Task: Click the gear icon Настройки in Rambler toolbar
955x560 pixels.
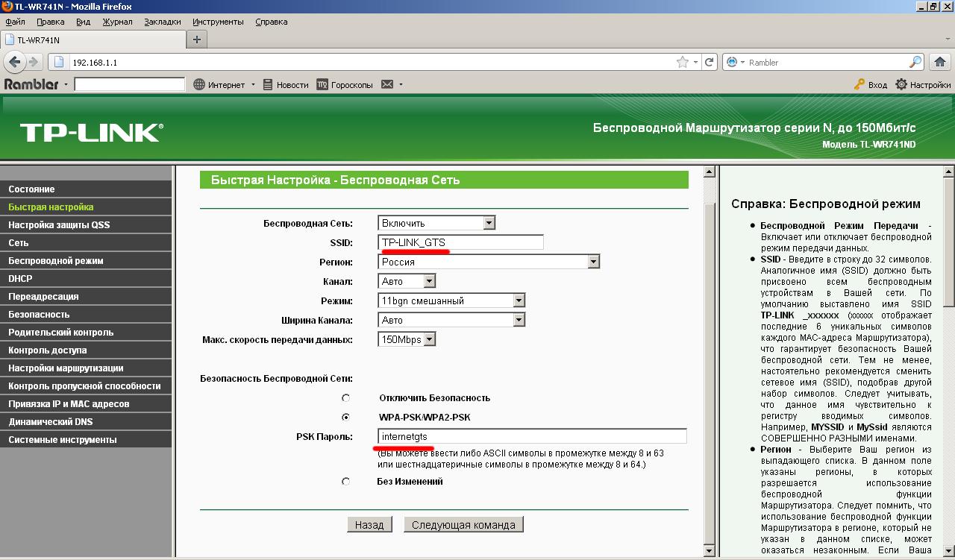Action: 901,84
